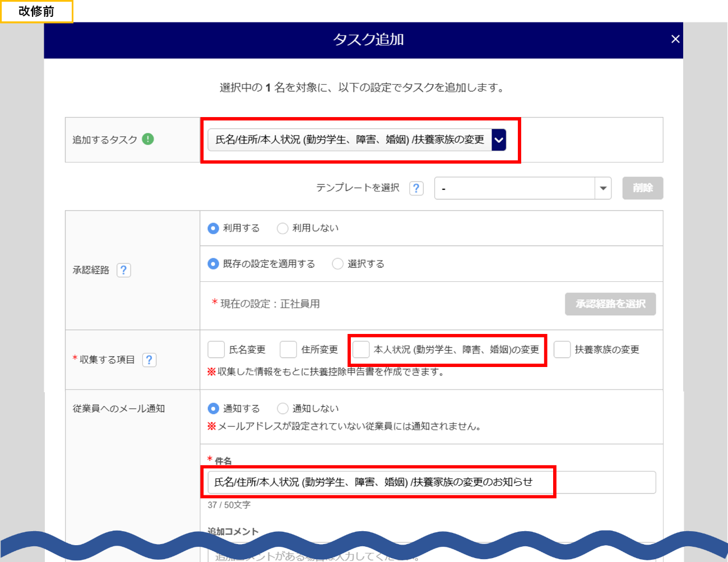
Task: Click the template dropdown's arrow button
Action: [603, 188]
